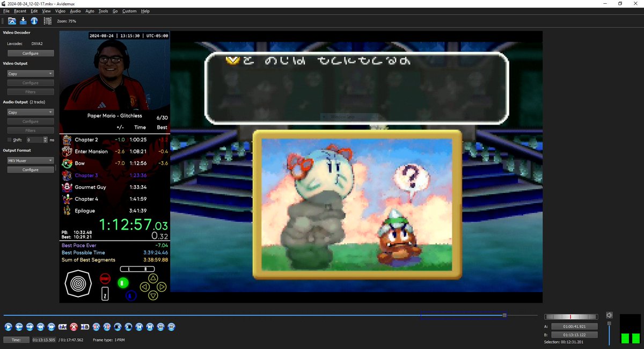
Task: Open the Help menu
Action: tap(145, 11)
